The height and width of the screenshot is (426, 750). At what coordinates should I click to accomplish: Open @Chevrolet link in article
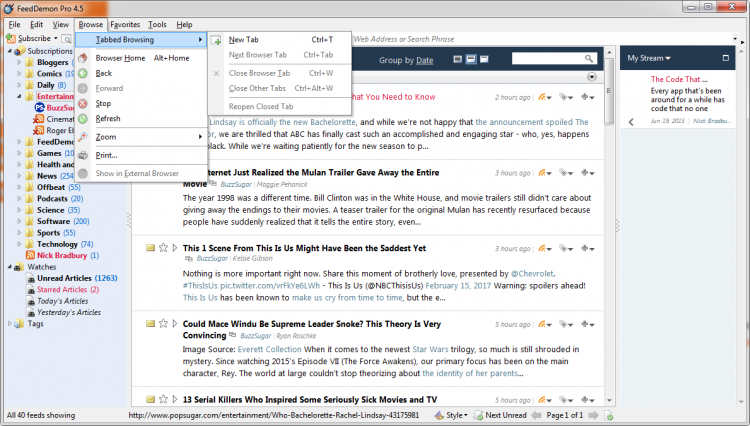[x=532, y=274]
